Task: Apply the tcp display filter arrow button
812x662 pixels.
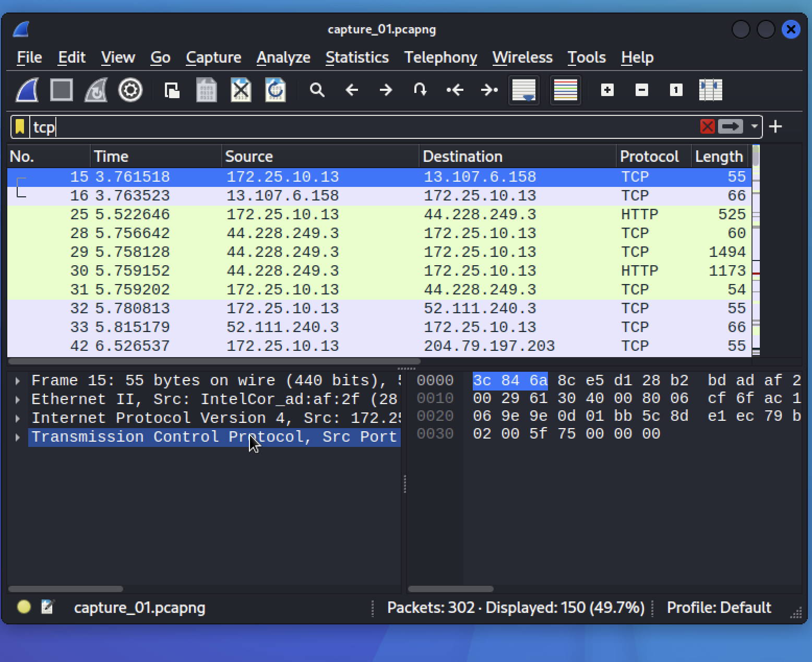Action: pyautogui.click(x=730, y=126)
